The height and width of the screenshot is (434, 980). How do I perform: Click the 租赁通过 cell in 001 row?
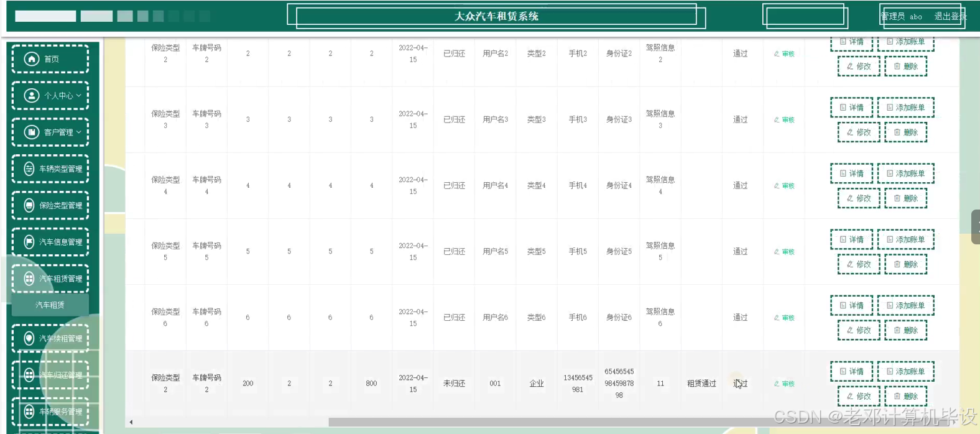[701, 384]
